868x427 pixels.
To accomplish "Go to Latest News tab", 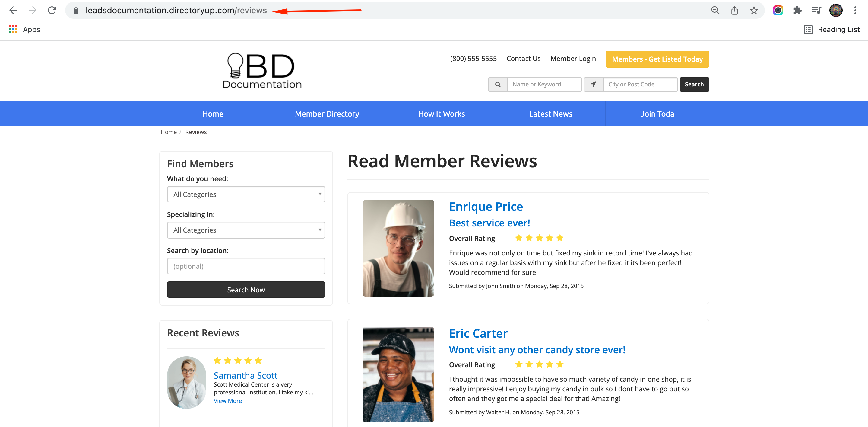I will 550,114.
